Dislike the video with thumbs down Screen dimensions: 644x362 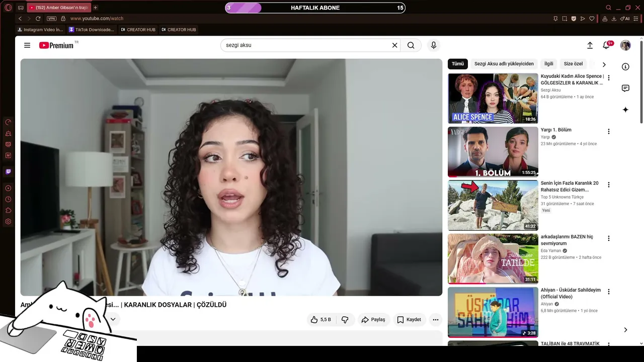pyautogui.click(x=345, y=320)
